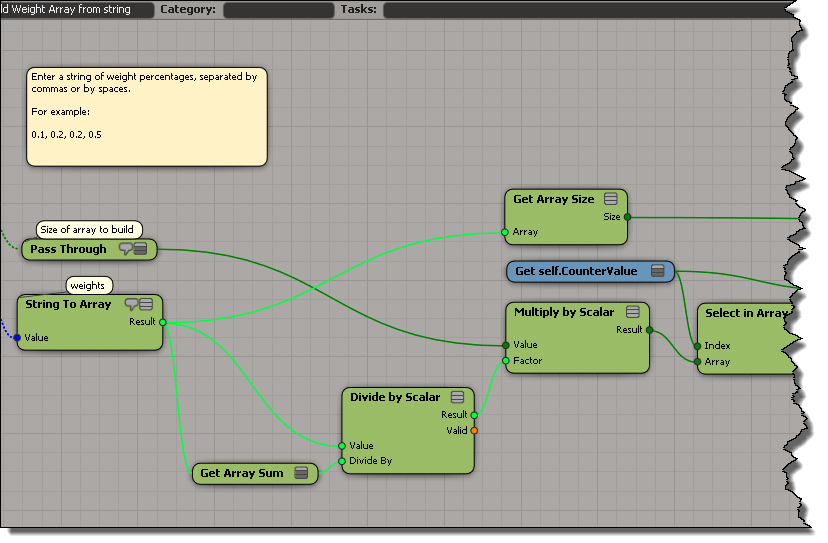828x543 pixels.
Task: Click the blue Value port on String To Array
Action: click(x=17, y=338)
